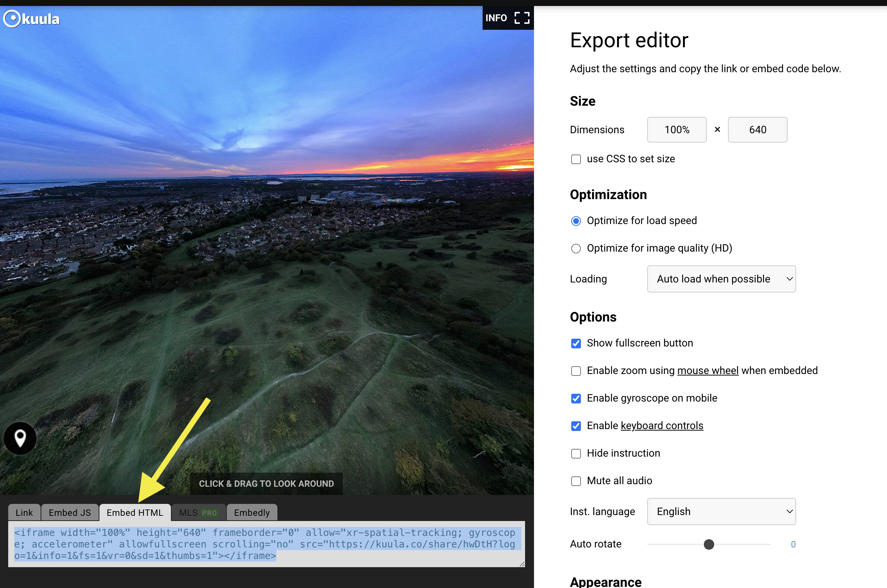Image resolution: width=887 pixels, height=588 pixels.
Task: Open the MLS PRO tab
Action: (198, 512)
